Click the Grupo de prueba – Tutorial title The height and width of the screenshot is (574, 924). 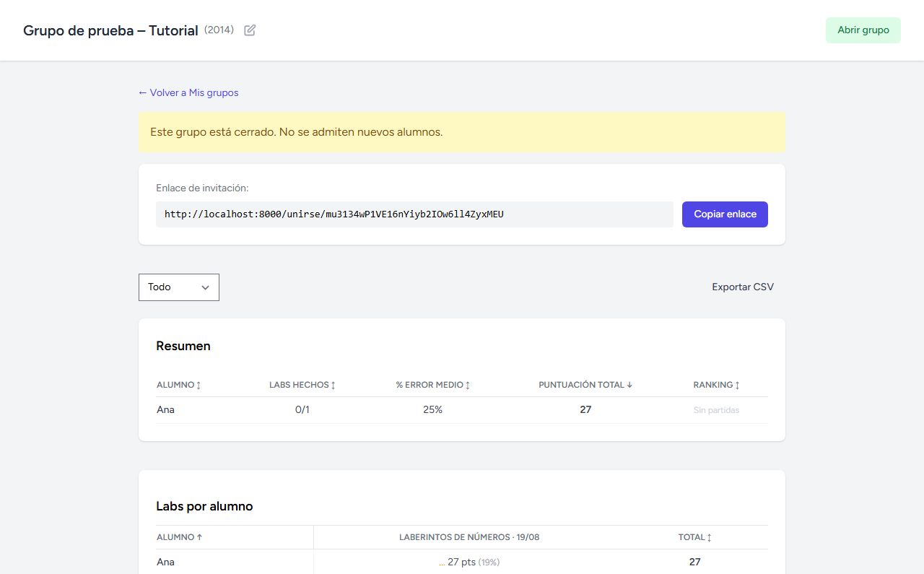point(110,30)
